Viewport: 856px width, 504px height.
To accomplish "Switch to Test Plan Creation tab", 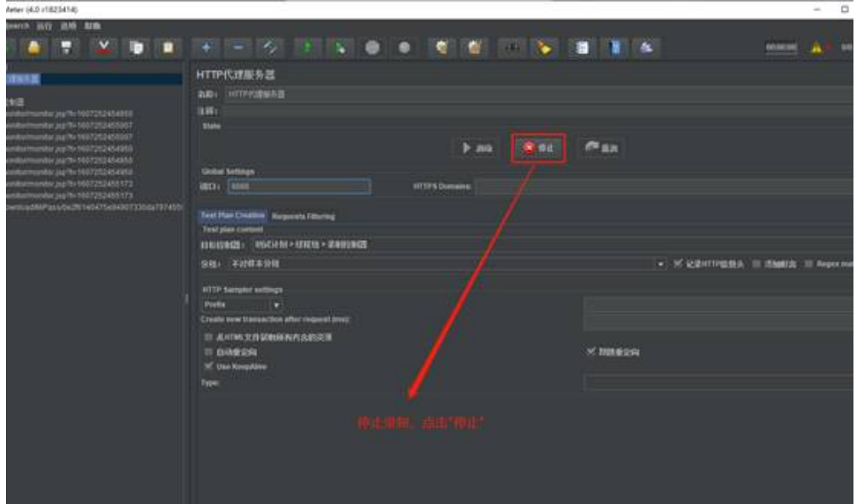I will coord(233,216).
